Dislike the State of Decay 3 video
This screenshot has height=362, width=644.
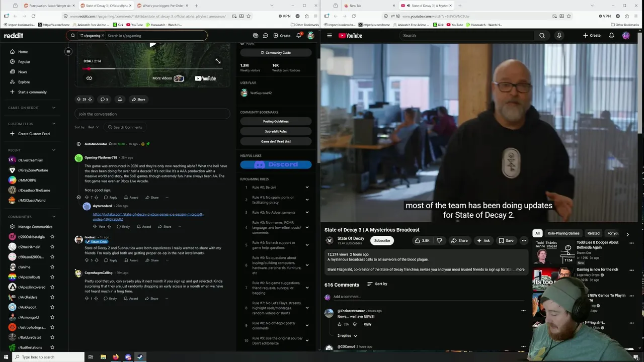(x=439, y=240)
